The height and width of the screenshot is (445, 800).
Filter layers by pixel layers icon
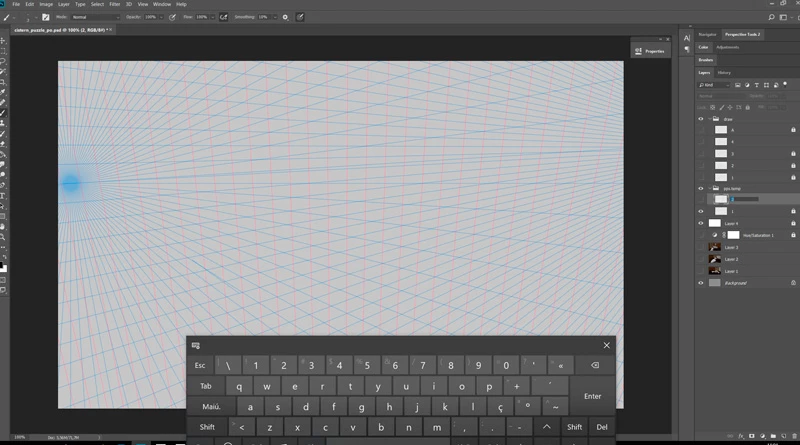click(738, 85)
